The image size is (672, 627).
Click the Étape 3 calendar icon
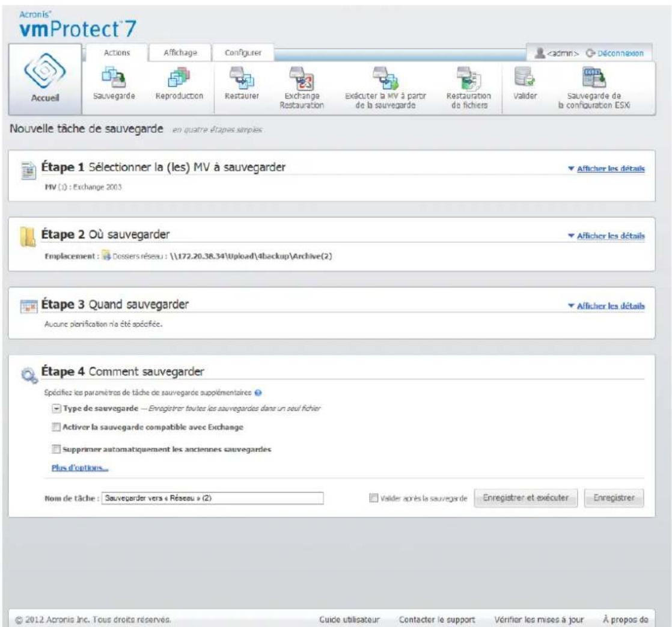(29, 307)
